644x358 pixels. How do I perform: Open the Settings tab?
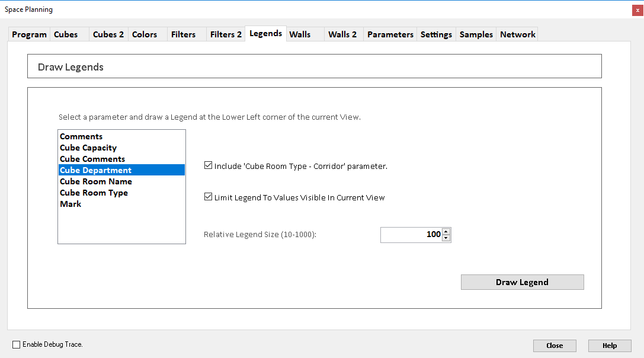point(436,34)
